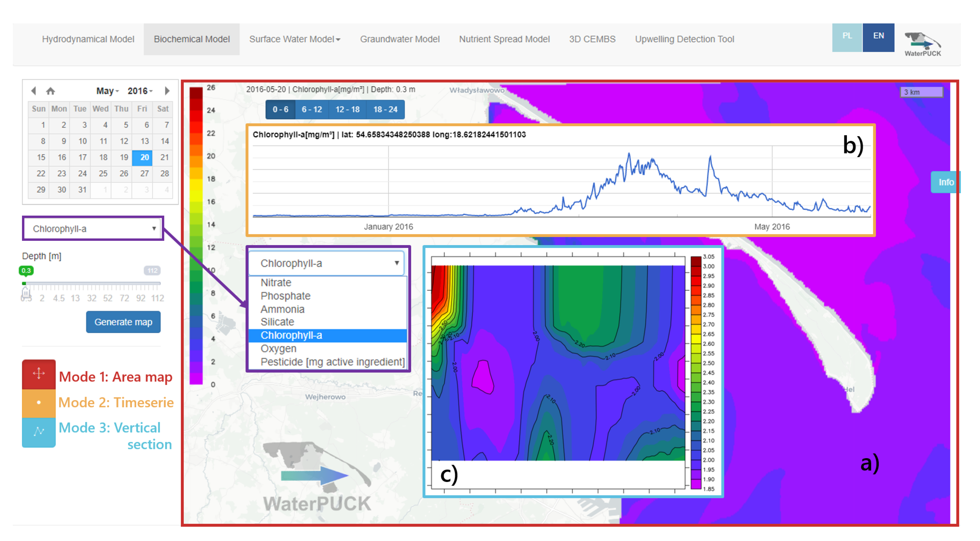Viewport: 980px width, 541px height.
Task: Select May 17 in the calendar
Action: pos(80,157)
